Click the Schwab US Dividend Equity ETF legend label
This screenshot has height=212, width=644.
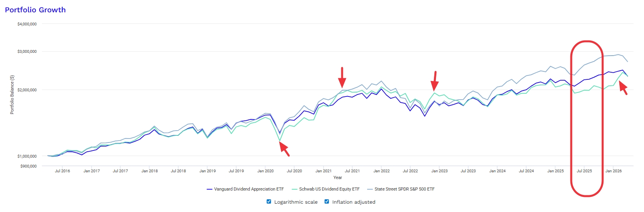(x=329, y=189)
